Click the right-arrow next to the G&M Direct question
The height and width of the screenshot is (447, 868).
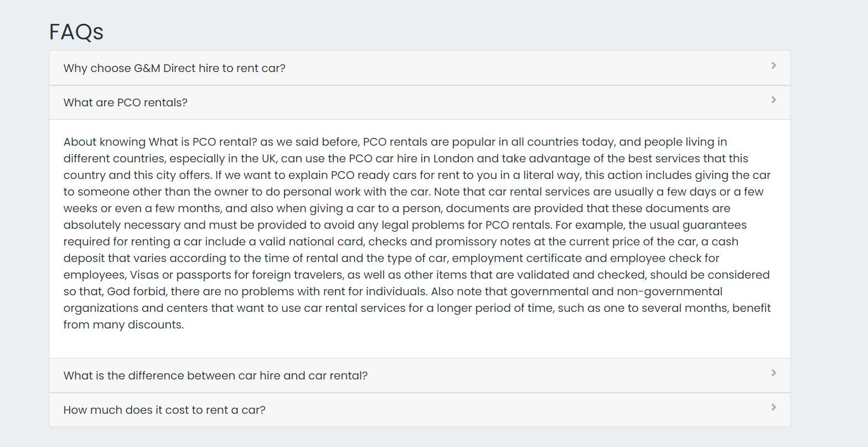tap(773, 65)
